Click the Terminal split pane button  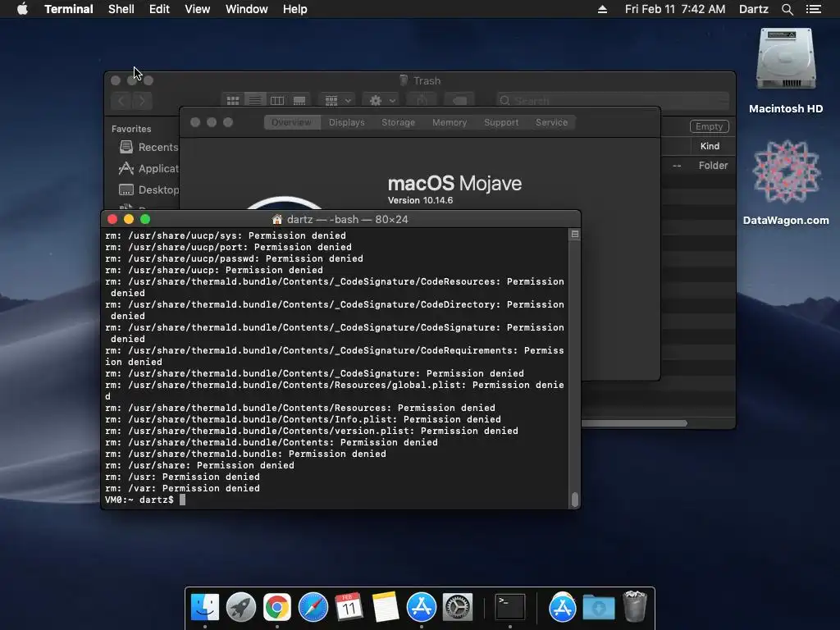pos(574,234)
